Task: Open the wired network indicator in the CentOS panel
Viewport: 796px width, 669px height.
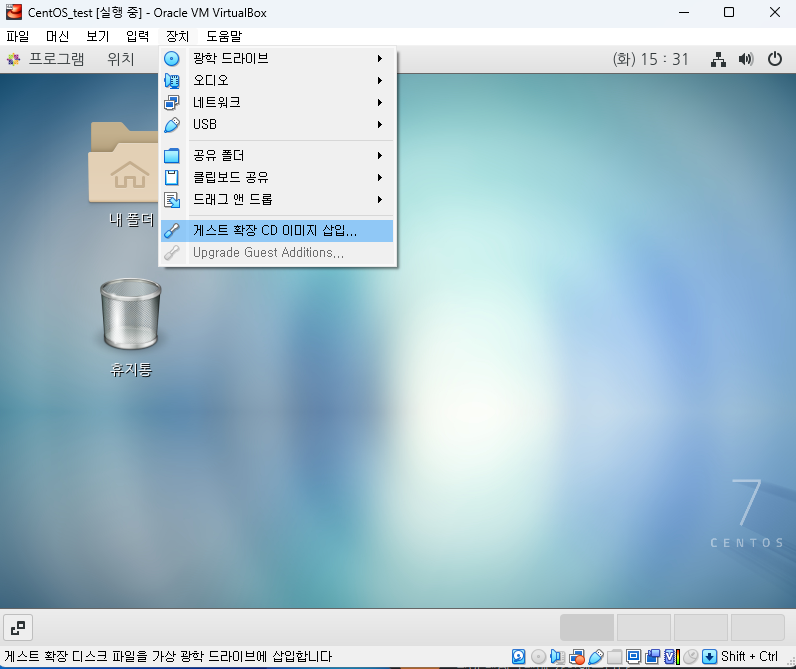Action: 718,59
